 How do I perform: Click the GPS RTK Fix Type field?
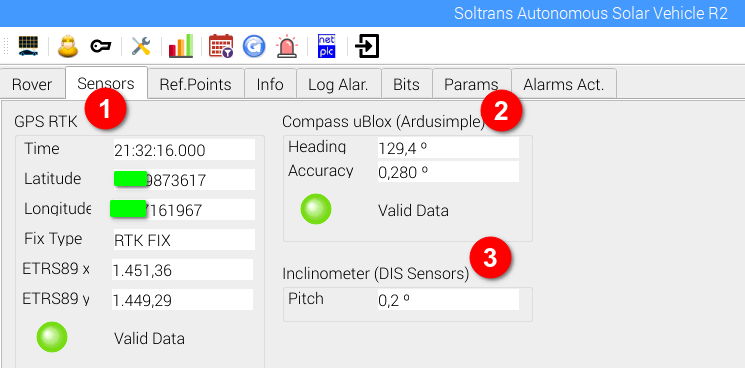(184, 240)
